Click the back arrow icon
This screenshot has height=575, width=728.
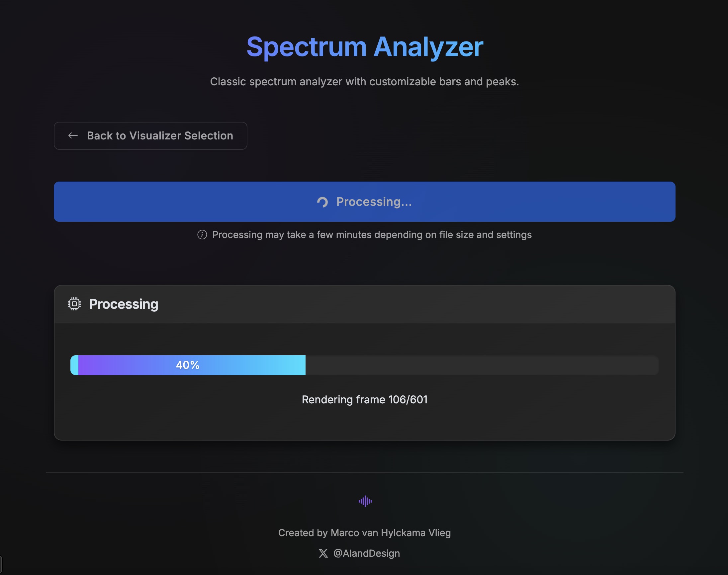(x=73, y=136)
